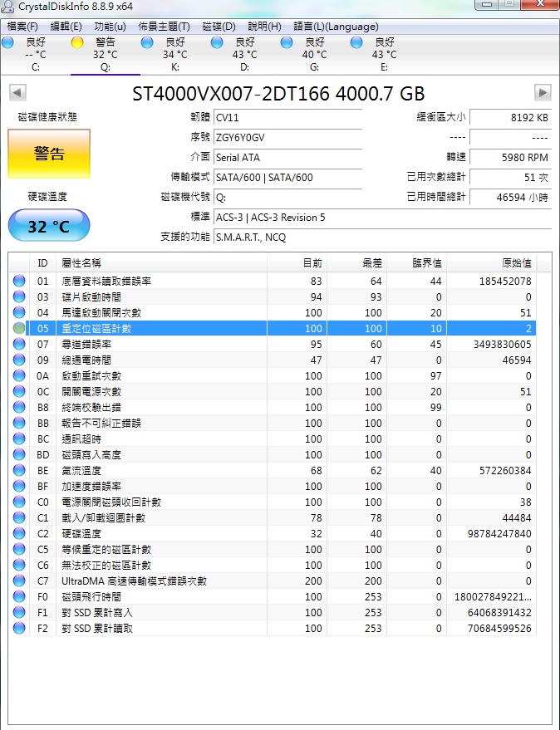This screenshot has width=560, height=730.
Task: Click the yellow 警告 health status button
Action: tap(48, 154)
